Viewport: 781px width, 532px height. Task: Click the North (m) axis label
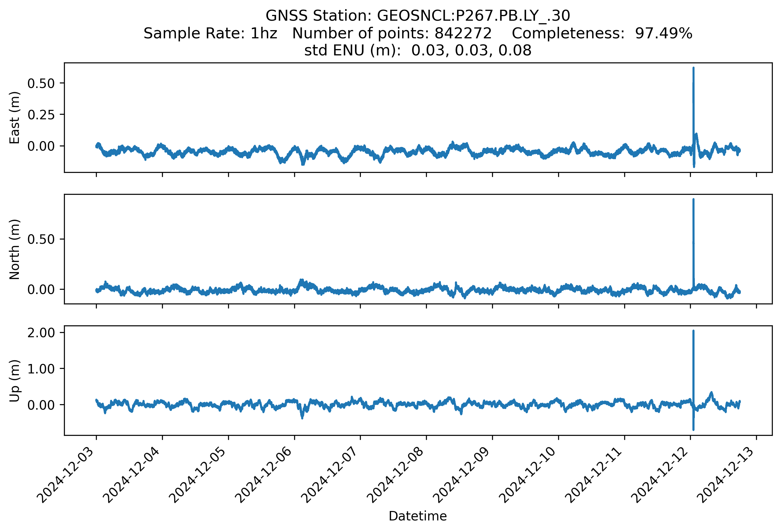pyautogui.click(x=14, y=249)
